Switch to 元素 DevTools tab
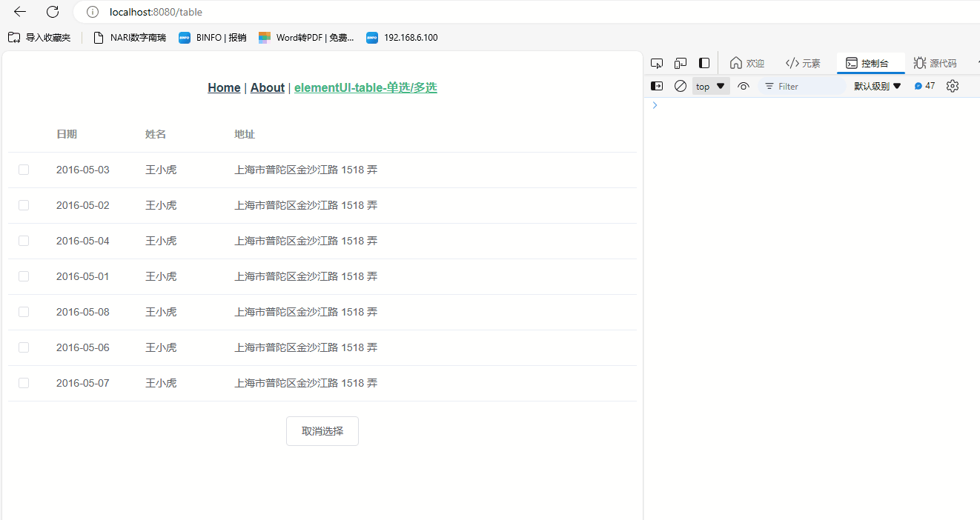Viewport: 980px width, 520px height. 804,63
